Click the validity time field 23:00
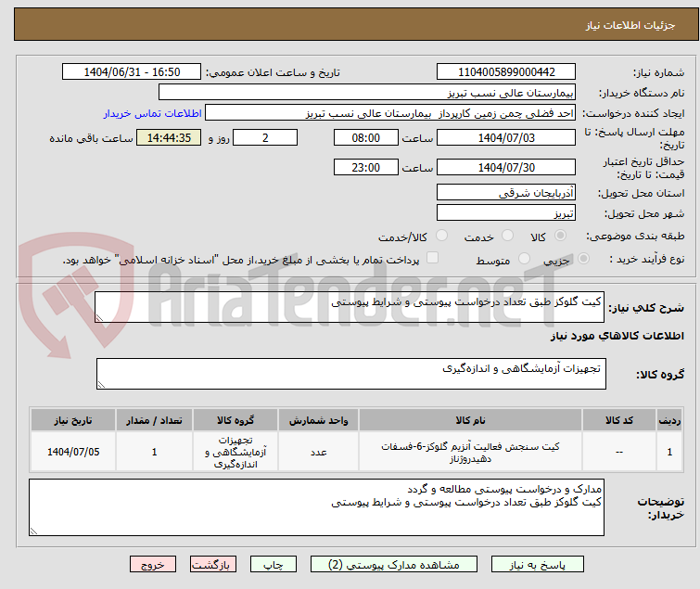 coord(365,168)
